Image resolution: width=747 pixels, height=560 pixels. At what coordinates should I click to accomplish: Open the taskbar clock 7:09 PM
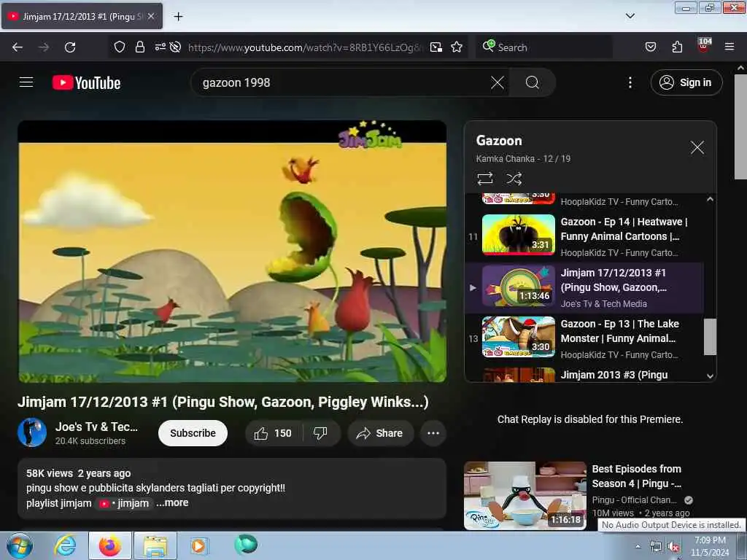[710, 546]
